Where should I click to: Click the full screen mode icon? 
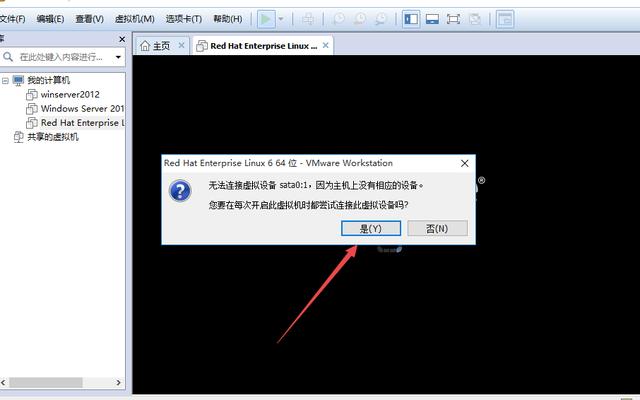(x=453, y=19)
